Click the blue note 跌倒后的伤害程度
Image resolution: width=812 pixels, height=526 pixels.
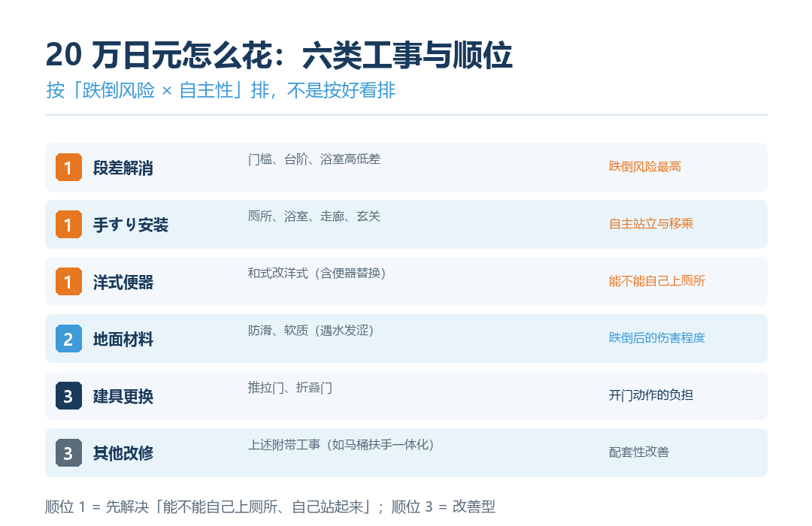click(x=656, y=338)
